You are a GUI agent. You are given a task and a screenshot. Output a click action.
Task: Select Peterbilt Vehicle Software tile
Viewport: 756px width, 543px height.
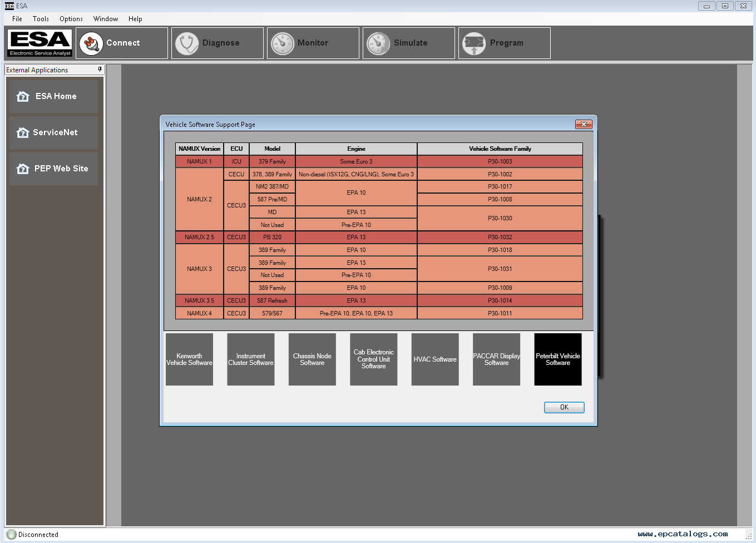(x=558, y=359)
